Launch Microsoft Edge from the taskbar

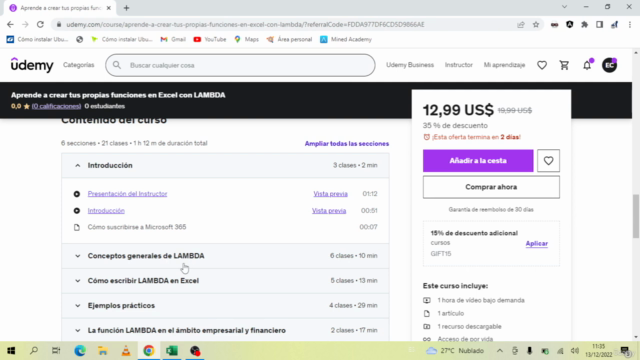[80, 351]
